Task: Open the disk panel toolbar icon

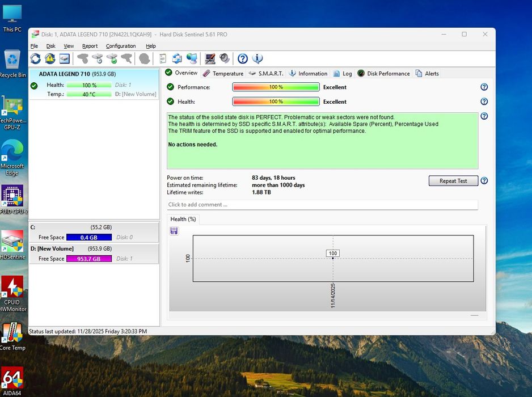Action: 65,59
